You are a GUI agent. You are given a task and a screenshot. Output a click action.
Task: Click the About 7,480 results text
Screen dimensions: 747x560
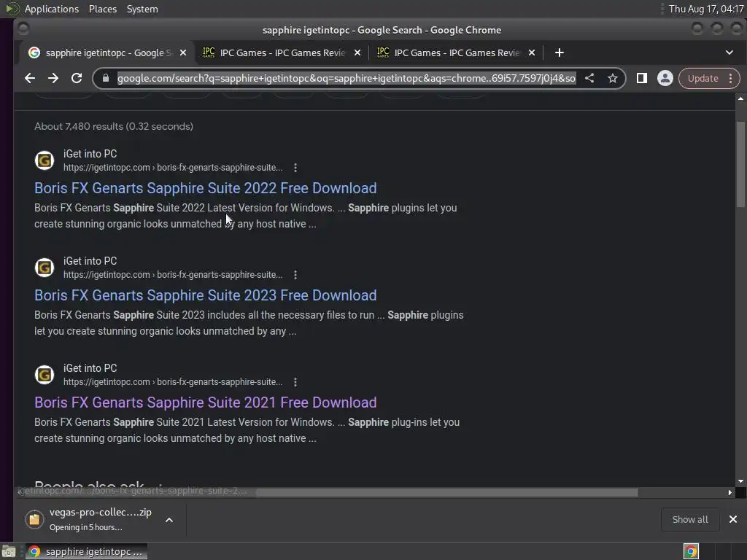click(113, 126)
